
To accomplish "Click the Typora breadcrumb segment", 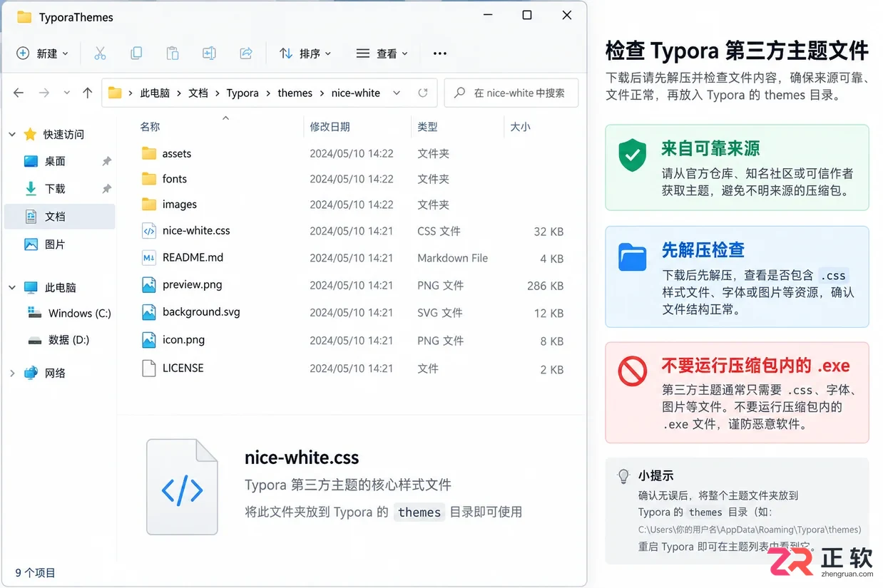I will (x=243, y=93).
